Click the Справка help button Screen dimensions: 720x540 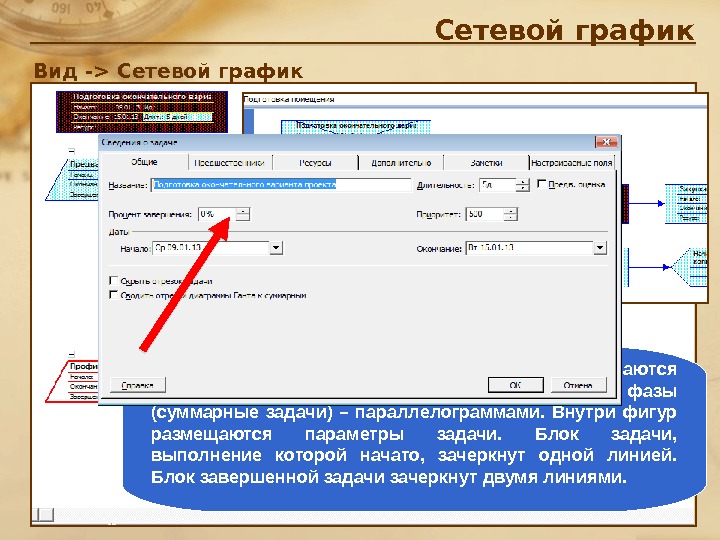tap(138, 385)
